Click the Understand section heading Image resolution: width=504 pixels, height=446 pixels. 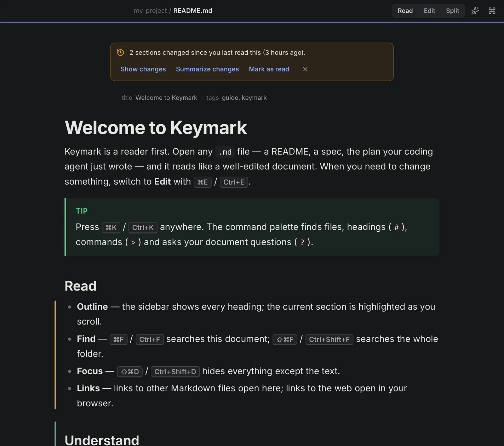[x=102, y=440]
